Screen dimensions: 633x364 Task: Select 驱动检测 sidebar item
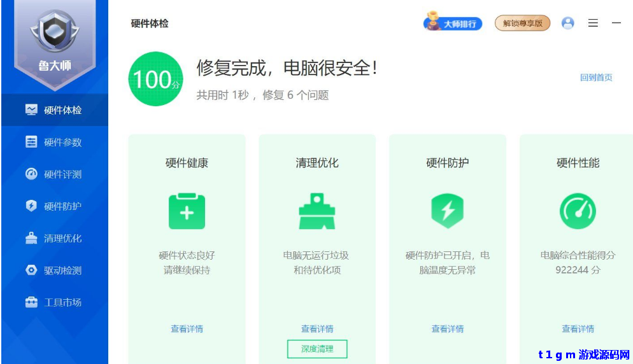pos(54,270)
